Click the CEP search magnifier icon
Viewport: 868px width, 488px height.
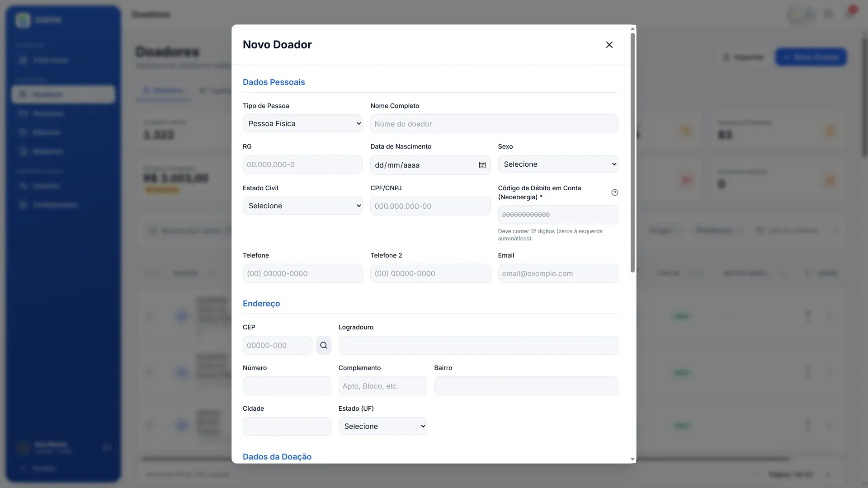pos(324,345)
